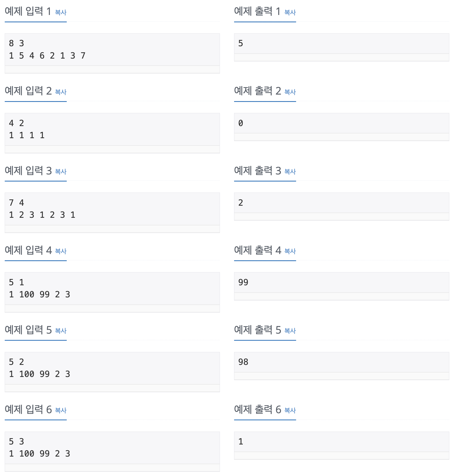Copy example output 5 via 복사 link

[290, 331]
